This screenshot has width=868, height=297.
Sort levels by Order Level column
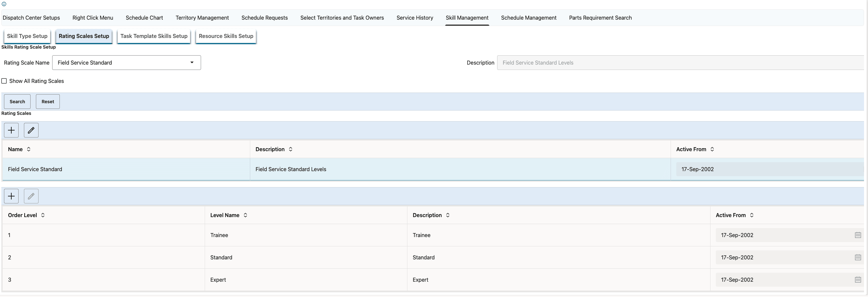(43, 215)
